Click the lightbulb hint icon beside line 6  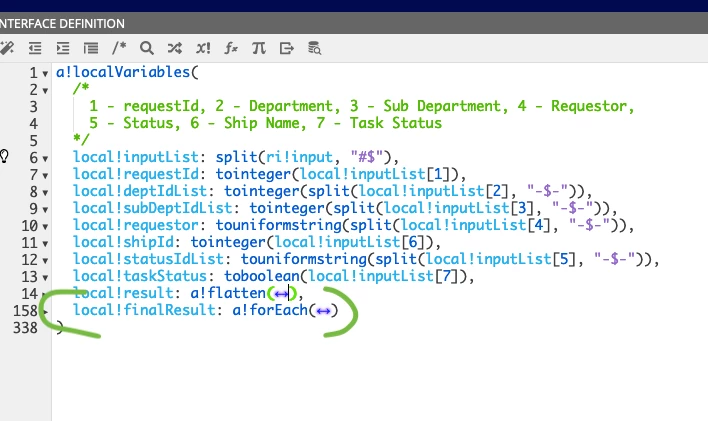(x=4, y=156)
